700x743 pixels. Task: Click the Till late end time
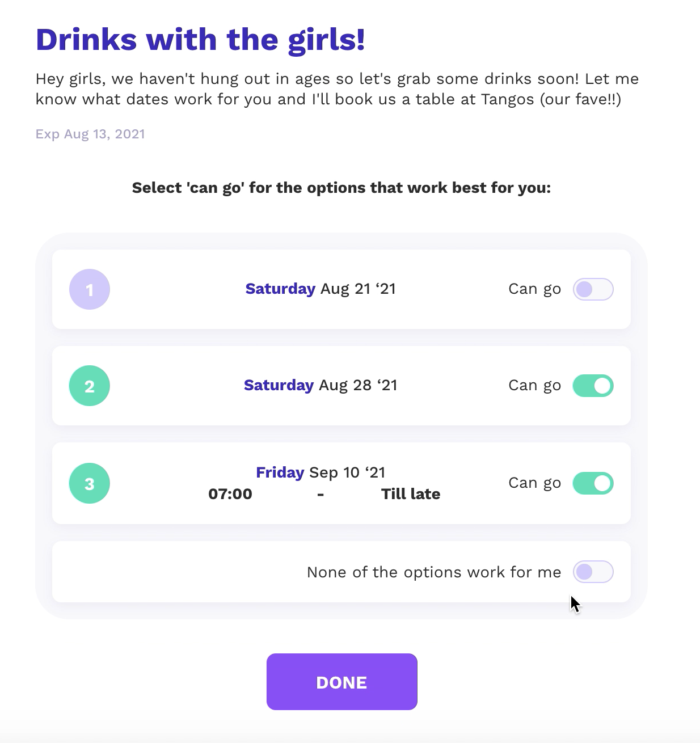pos(411,494)
